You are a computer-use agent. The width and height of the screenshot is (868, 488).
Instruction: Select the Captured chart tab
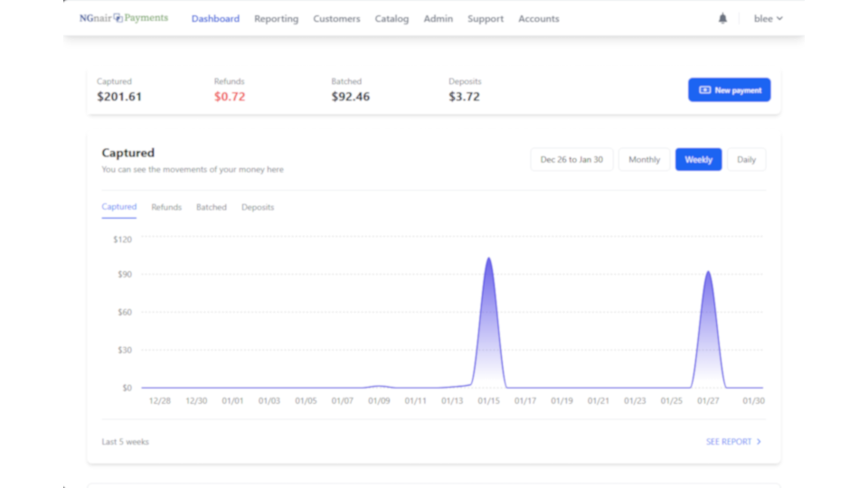click(119, 207)
